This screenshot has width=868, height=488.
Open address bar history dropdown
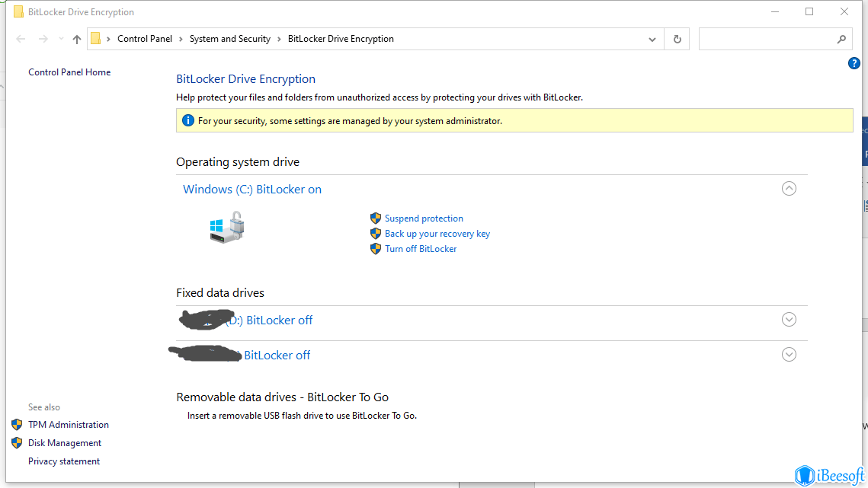point(652,40)
